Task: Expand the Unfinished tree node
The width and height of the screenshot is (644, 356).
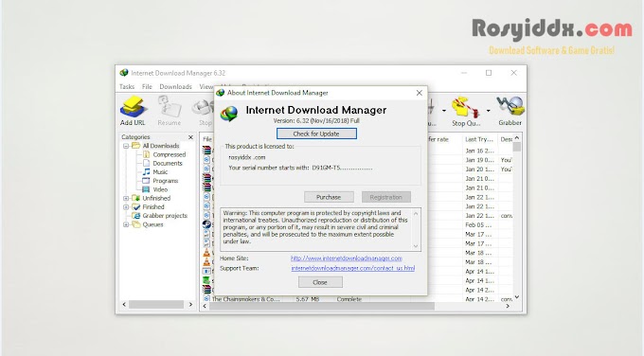Action: (x=126, y=198)
